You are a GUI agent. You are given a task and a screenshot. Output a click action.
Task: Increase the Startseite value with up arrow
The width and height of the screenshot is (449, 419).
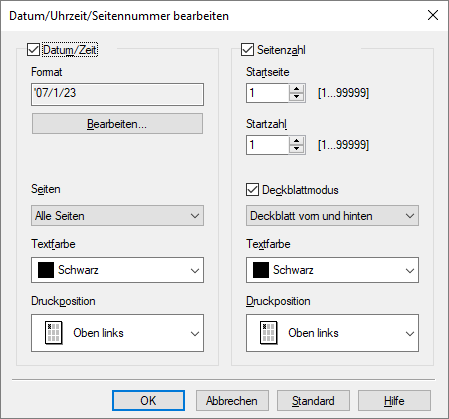pos(297,89)
